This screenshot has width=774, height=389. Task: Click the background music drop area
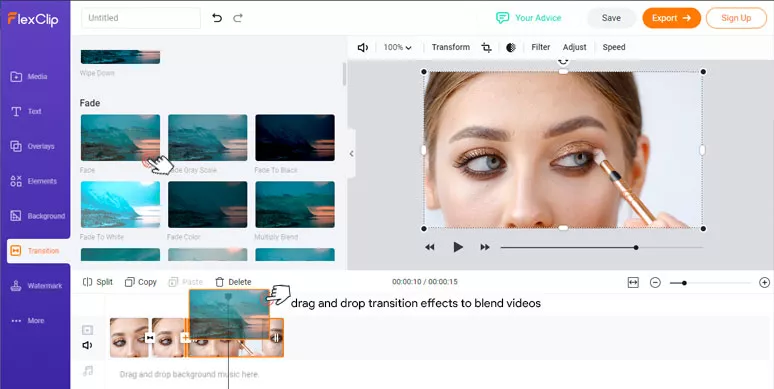tap(189, 374)
